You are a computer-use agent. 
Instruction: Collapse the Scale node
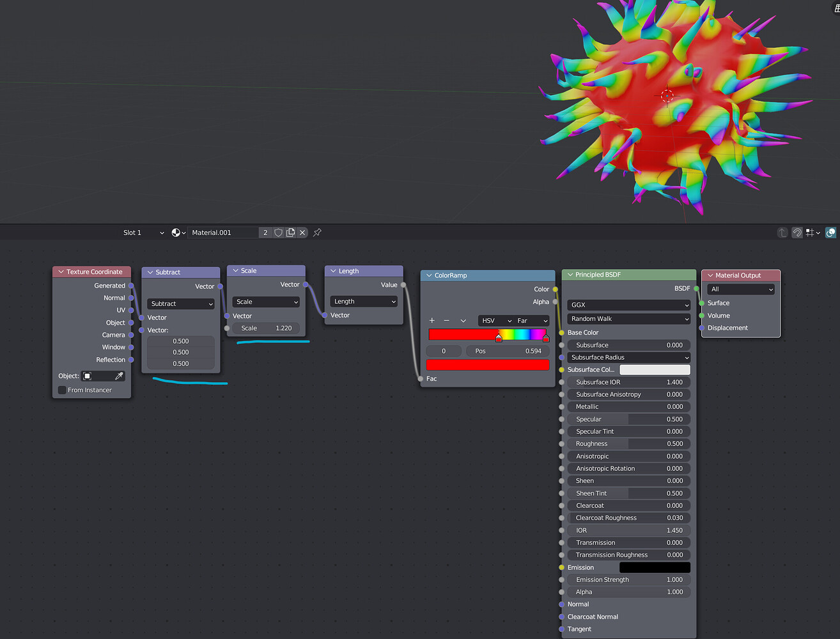(x=235, y=271)
